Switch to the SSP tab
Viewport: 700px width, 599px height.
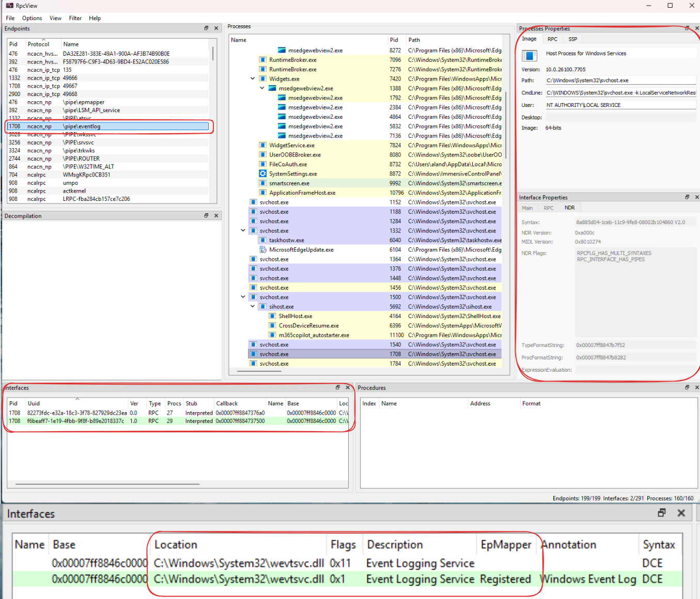pos(572,39)
